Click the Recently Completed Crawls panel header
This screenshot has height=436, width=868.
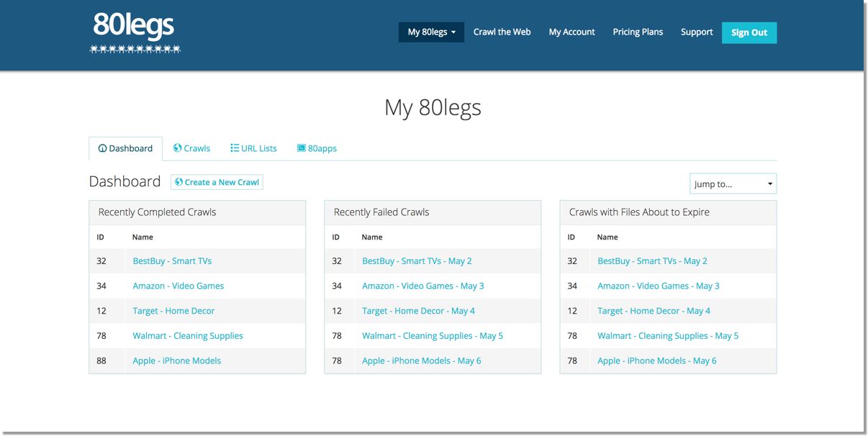(197, 212)
